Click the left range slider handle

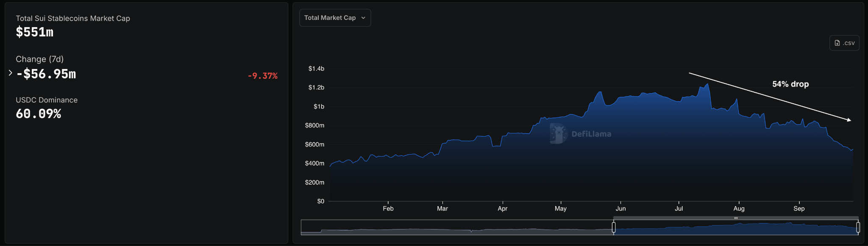coord(613,227)
